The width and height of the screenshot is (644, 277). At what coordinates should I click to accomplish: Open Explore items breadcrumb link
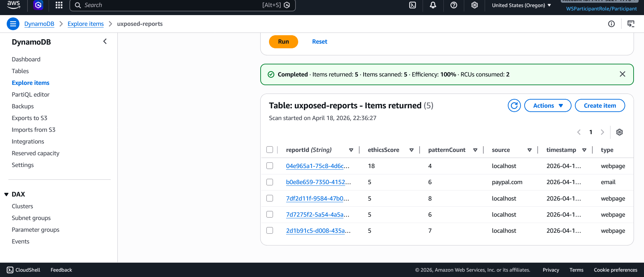(x=86, y=24)
